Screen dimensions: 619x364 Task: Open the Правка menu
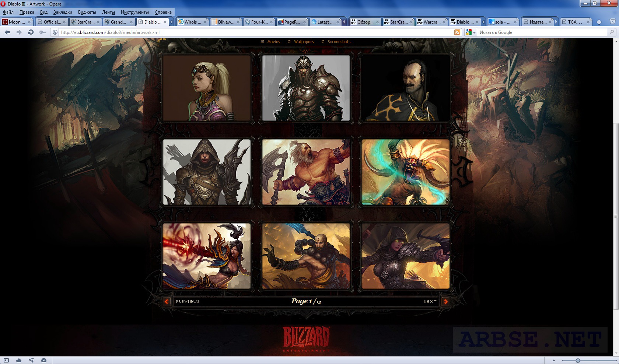(x=27, y=12)
